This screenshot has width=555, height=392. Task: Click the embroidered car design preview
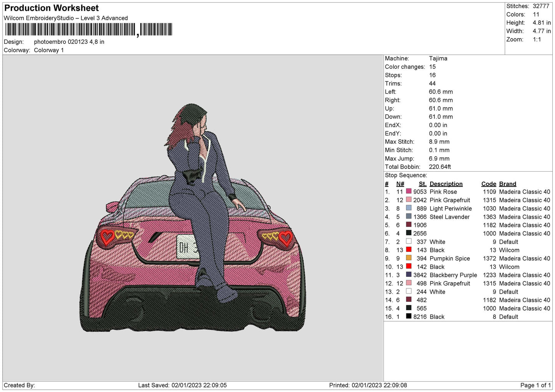click(x=193, y=218)
